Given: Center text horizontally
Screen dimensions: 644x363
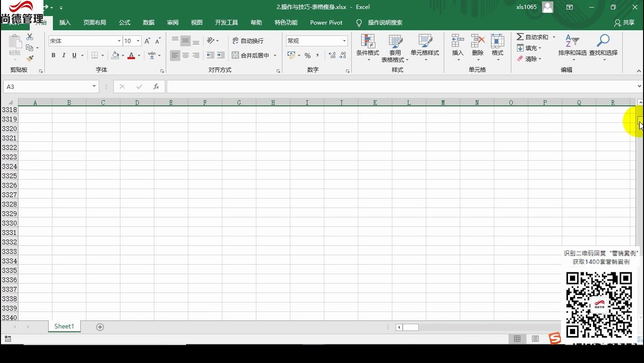Looking at the screenshot, I should 186,55.
